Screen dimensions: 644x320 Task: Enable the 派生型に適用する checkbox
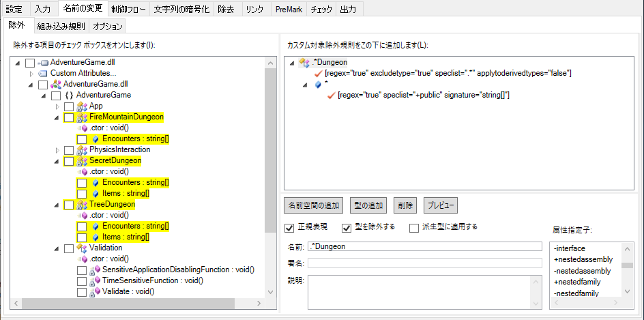tap(414, 228)
